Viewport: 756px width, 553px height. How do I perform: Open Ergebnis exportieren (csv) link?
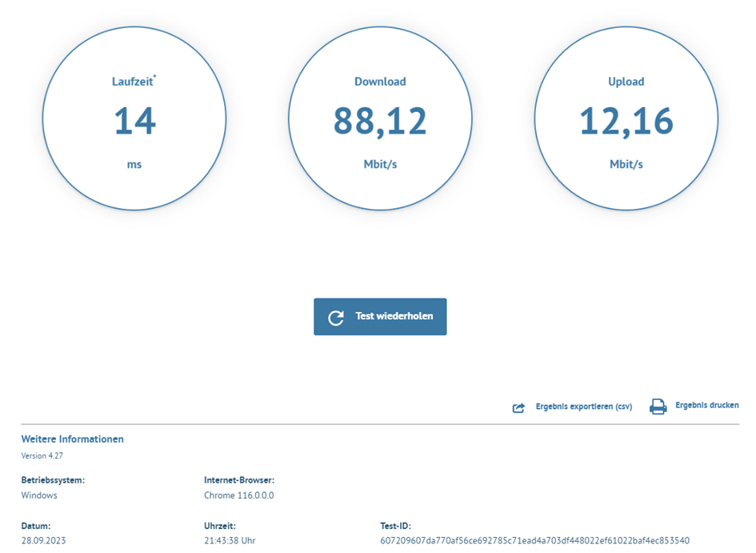[x=584, y=407]
